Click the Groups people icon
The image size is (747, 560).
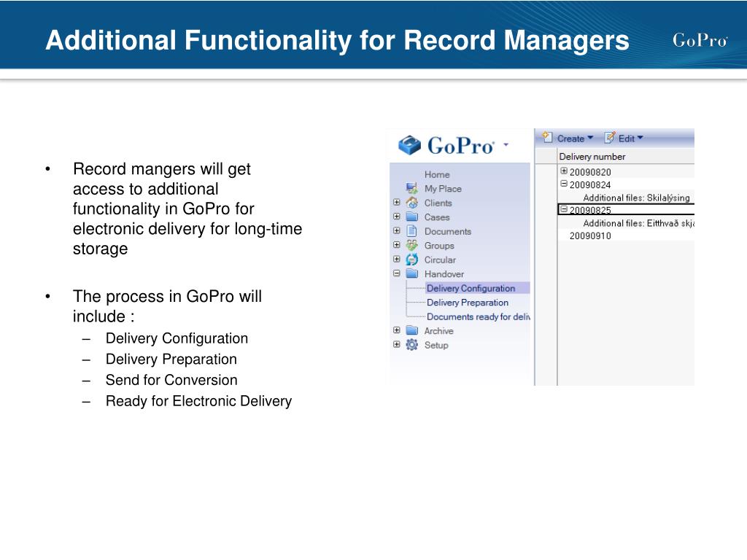click(411, 245)
